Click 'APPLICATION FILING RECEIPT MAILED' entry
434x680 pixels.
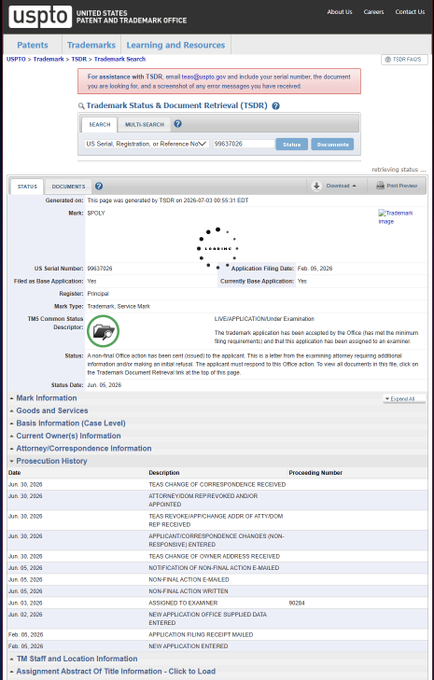201,634
